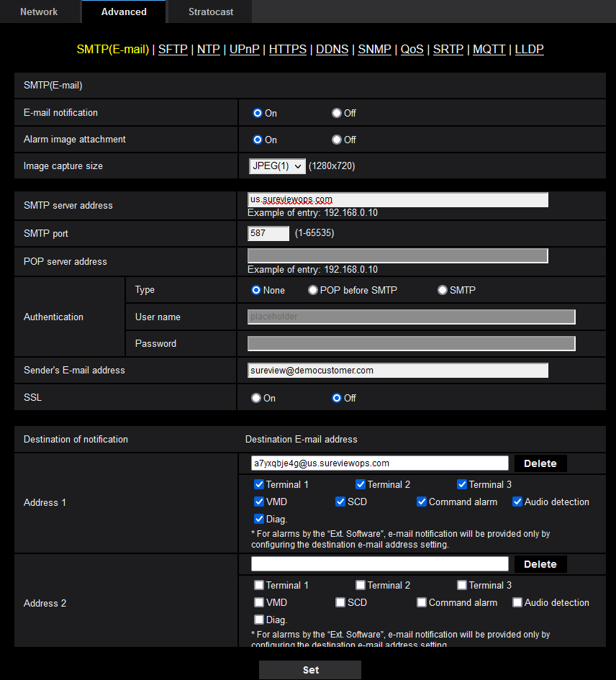
Task: Turn E-mail notification Off
Action: click(x=337, y=113)
